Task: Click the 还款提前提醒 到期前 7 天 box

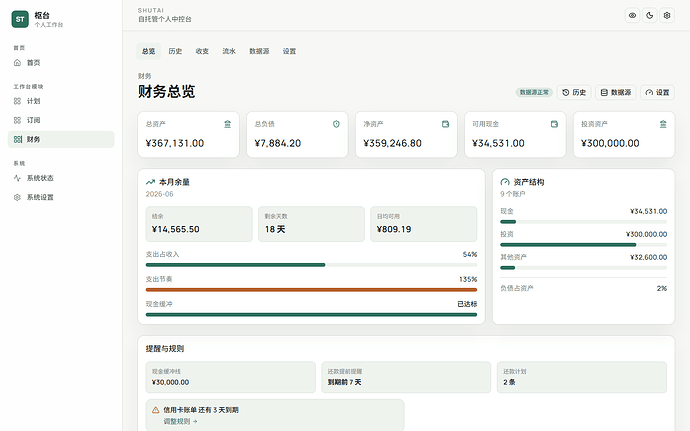Action: [x=406, y=377]
